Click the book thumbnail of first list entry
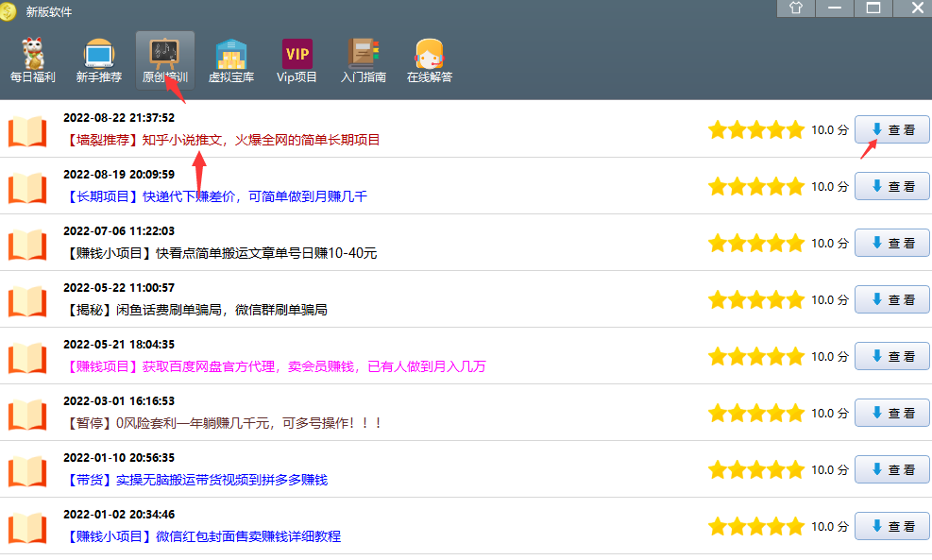 [27, 131]
